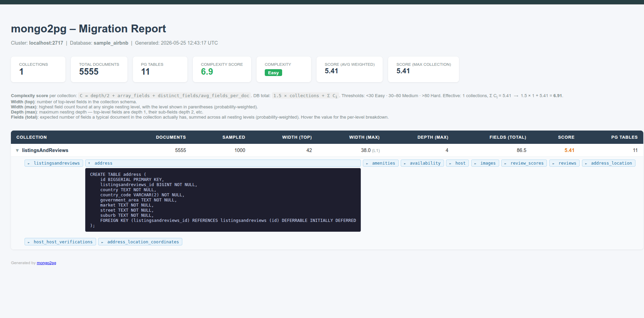644x318 pixels.
Task: Click the 1000 sampled cell
Action: coord(240,150)
